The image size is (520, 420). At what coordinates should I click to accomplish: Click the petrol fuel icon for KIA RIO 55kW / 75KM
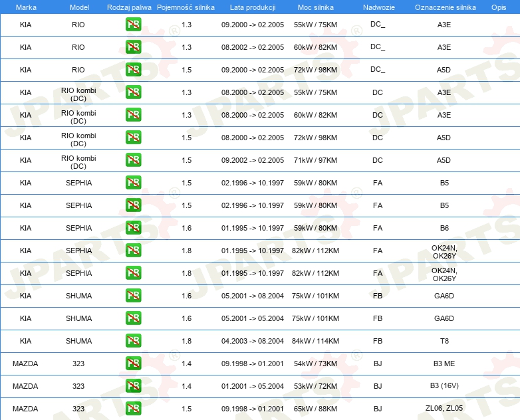click(133, 25)
